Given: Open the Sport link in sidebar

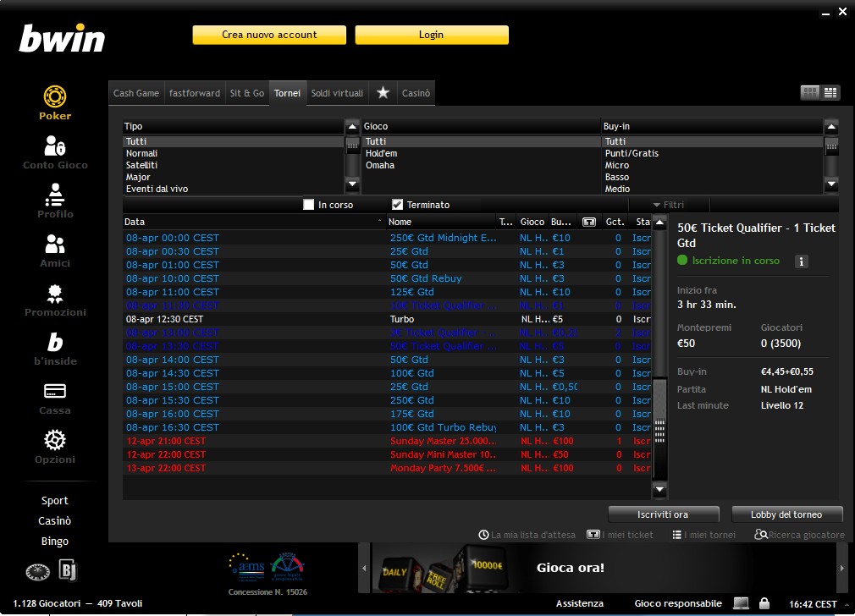Looking at the screenshot, I should (54, 500).
